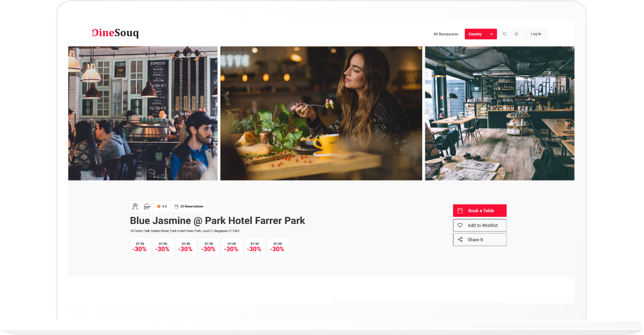This screenshot has height=335, width=644.
Task: Select the first 07:30 -30% time slot
Action: point(140,247)
